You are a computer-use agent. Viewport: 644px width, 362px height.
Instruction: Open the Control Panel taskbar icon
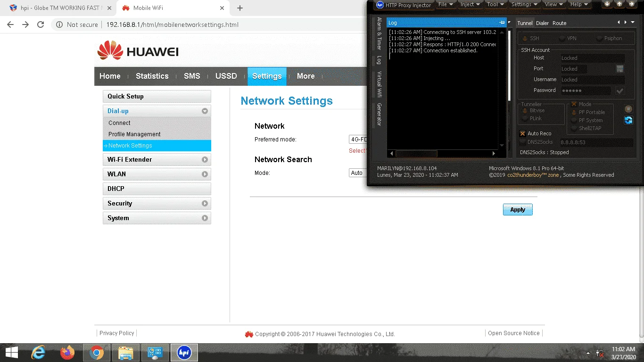pos(155,353)
